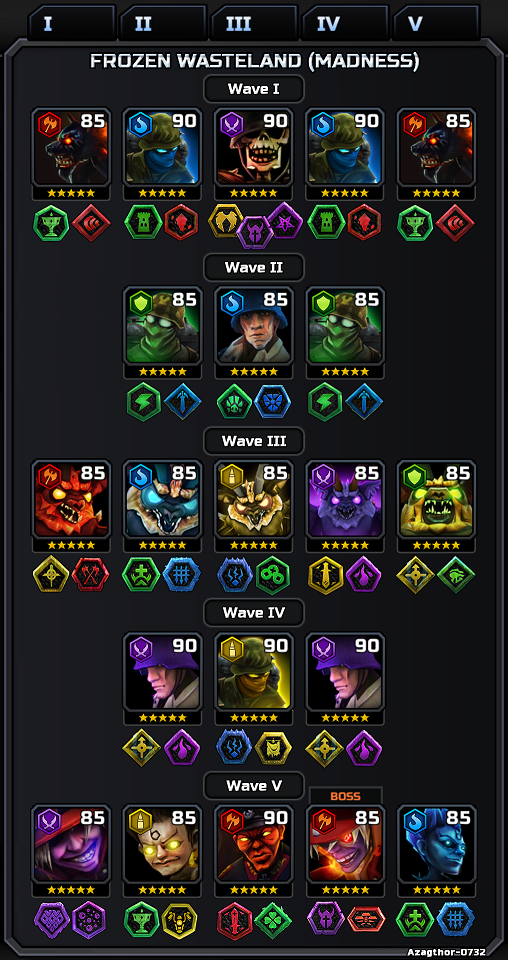Click the green eye skill icon in Wave III
Viewport: 508px width, 960px height.
pos(455,575)
